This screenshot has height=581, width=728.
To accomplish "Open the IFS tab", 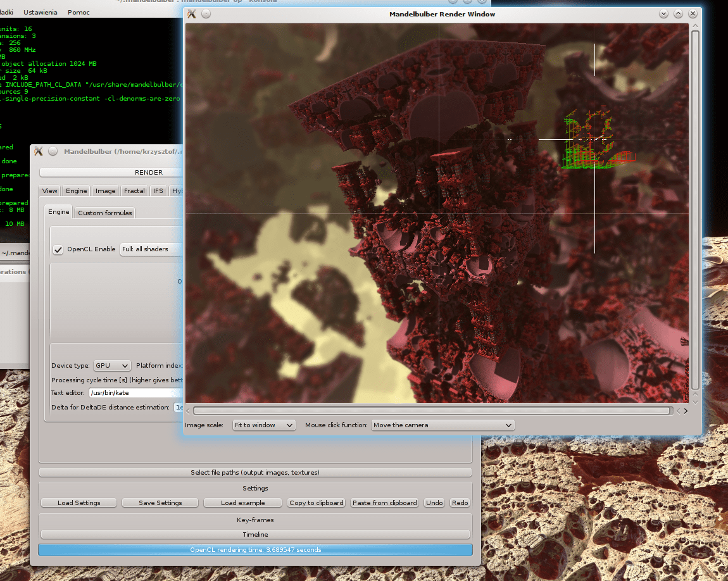I will pos(158,191).
